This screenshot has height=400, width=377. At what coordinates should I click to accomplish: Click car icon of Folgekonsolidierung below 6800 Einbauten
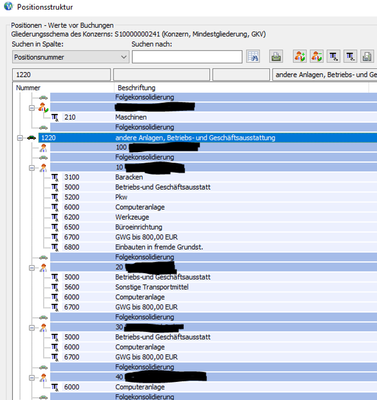[43, 258]
